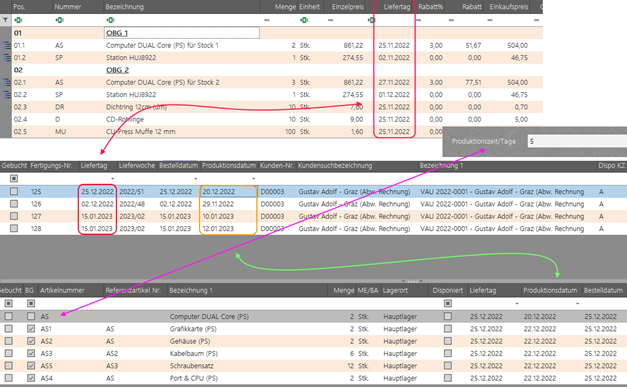627x387 pixels.
Task: Open Produktionsdatum filter dropdown in middle table
Action: click(254, 179)
